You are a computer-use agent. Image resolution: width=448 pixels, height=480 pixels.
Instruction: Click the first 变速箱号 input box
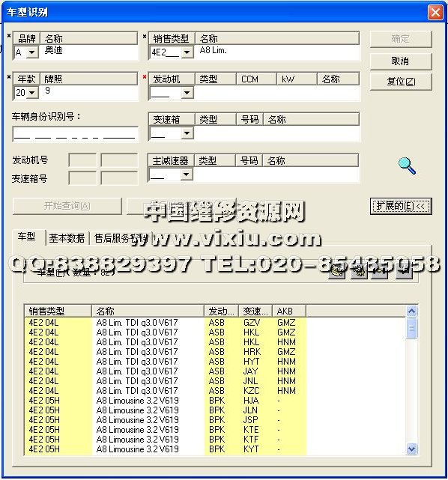coord(82,178)
